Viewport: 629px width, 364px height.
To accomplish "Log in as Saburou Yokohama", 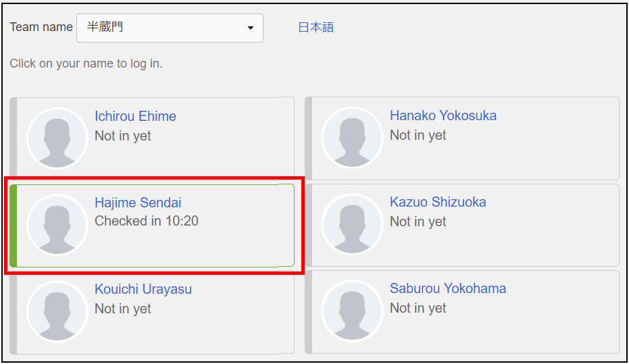I will pos(448,288).
